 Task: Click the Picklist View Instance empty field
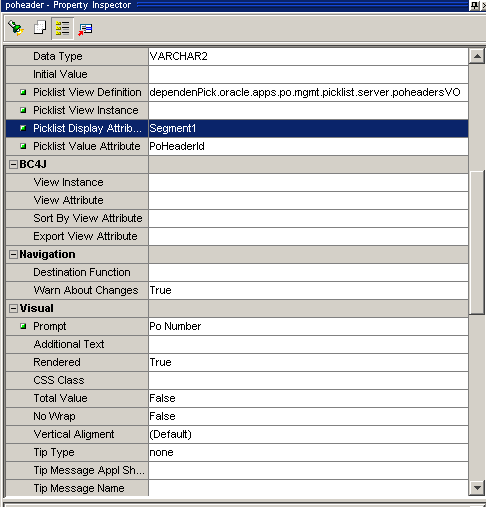click(308, 110)
